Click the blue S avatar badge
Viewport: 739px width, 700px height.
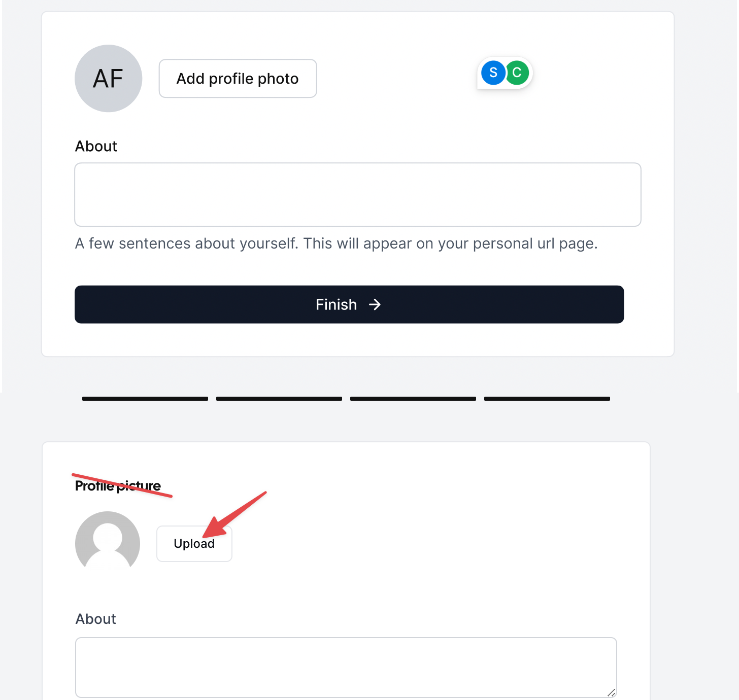click(x=493, y=73)
